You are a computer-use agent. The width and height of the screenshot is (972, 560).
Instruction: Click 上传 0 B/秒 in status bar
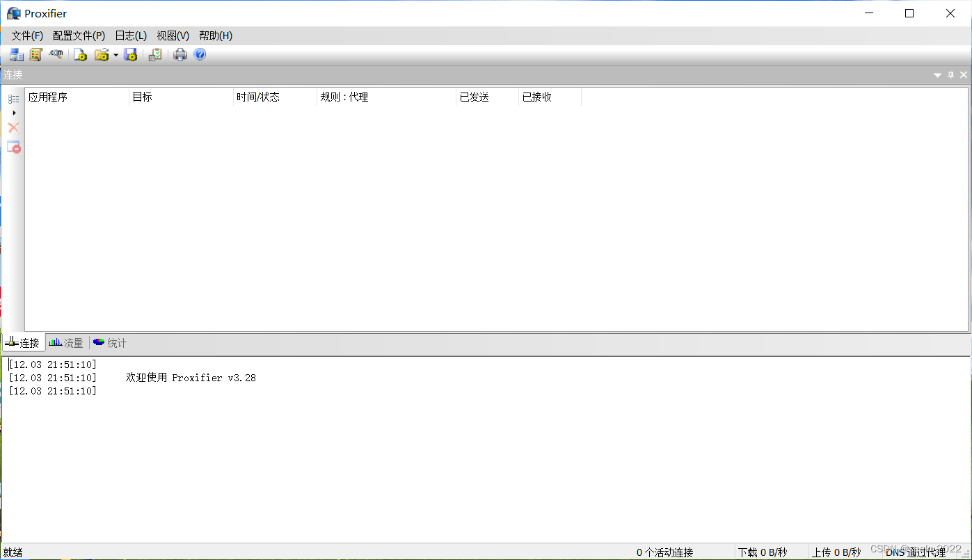[836, 552]
